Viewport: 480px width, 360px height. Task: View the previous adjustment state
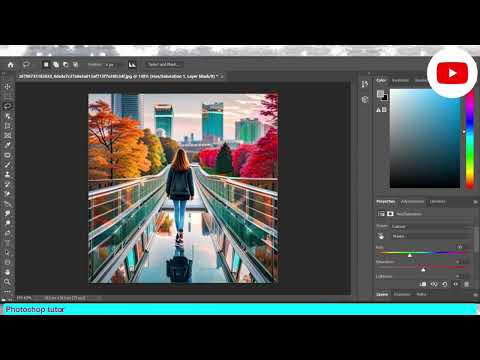click(434, 284)
